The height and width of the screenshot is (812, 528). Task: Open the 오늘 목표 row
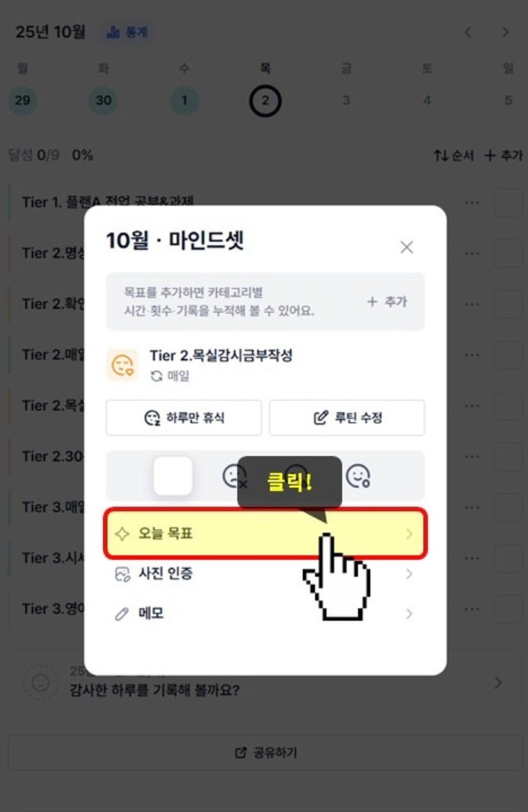(266, 534)
